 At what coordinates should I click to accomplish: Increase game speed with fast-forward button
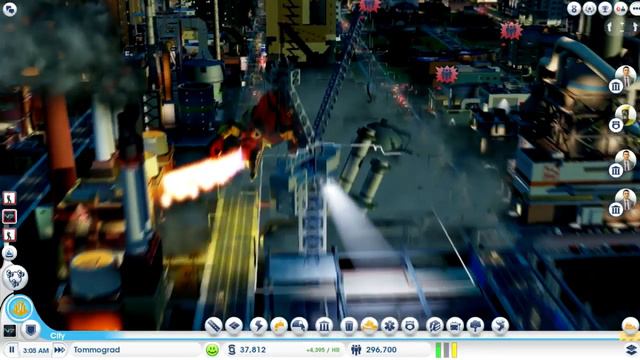[60, 350]
